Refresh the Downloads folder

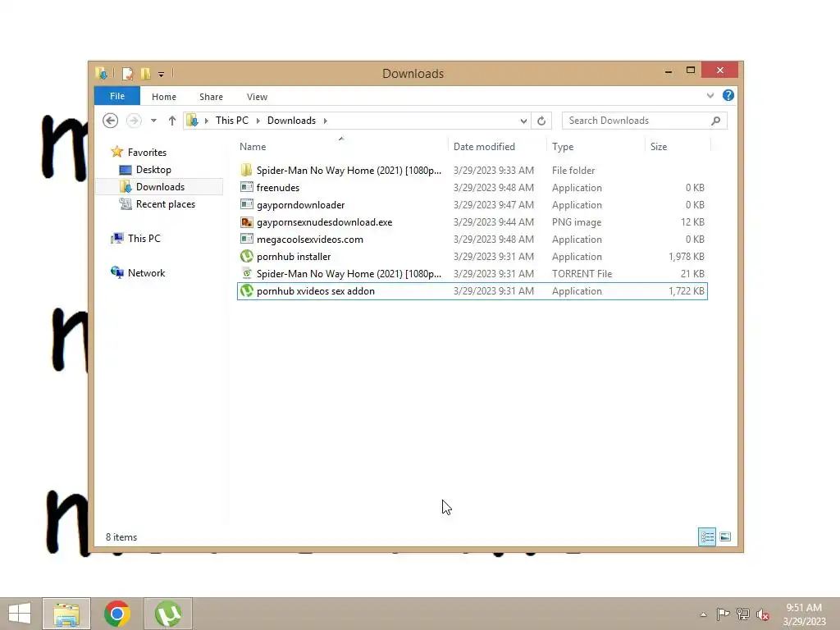[541, 121]
